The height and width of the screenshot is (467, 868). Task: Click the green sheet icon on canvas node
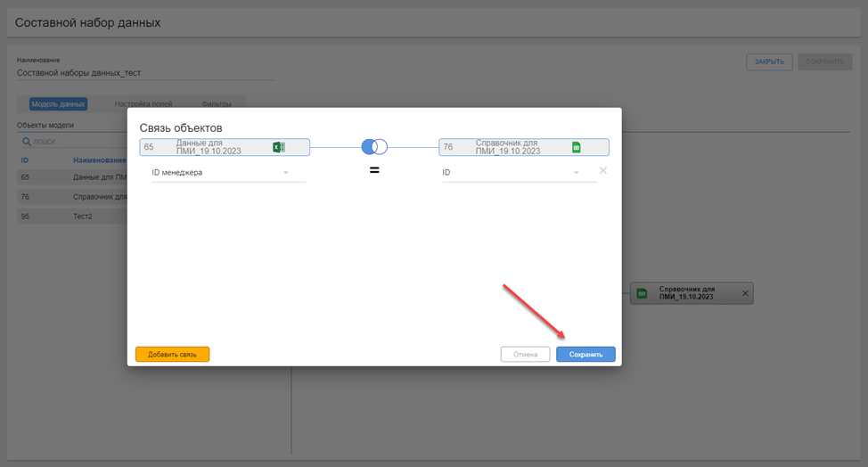[x=642, y=293]
